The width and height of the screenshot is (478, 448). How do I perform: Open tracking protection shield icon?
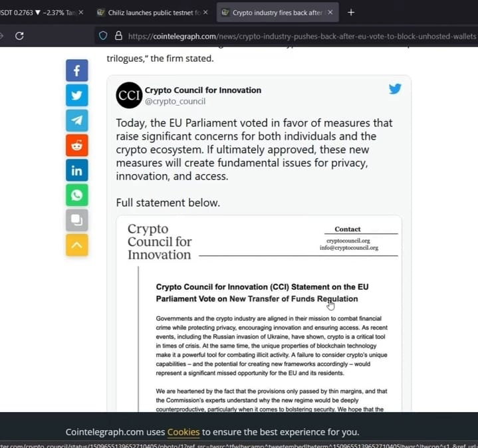[103, 36]
